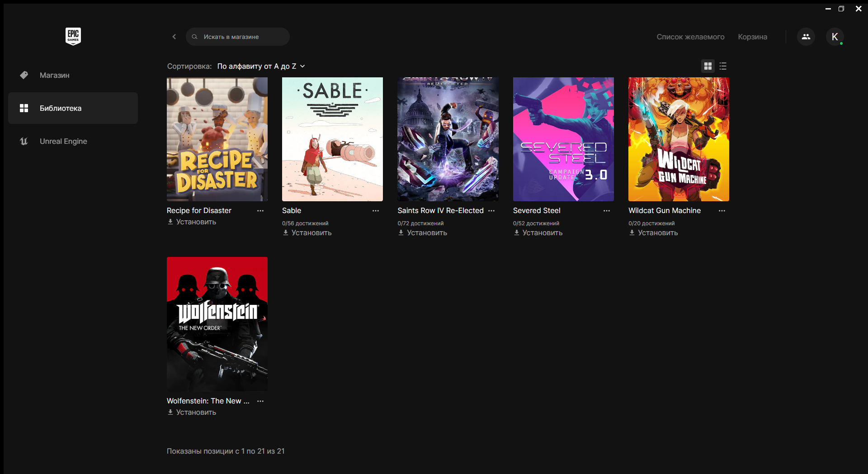Screen dimensions: 868x474
Task: Install Wolfenstein: The New Order
Action: pyautogui.click(x=192, y=412)
